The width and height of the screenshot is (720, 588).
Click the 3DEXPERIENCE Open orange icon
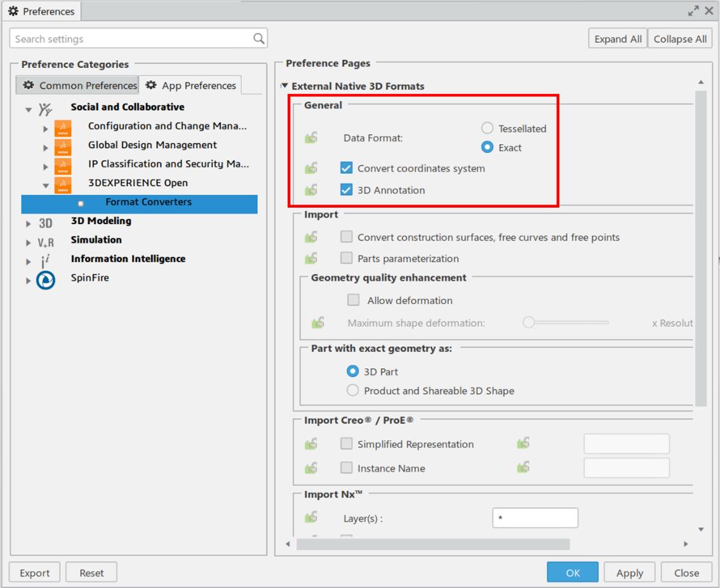click(x=63, y=185)
